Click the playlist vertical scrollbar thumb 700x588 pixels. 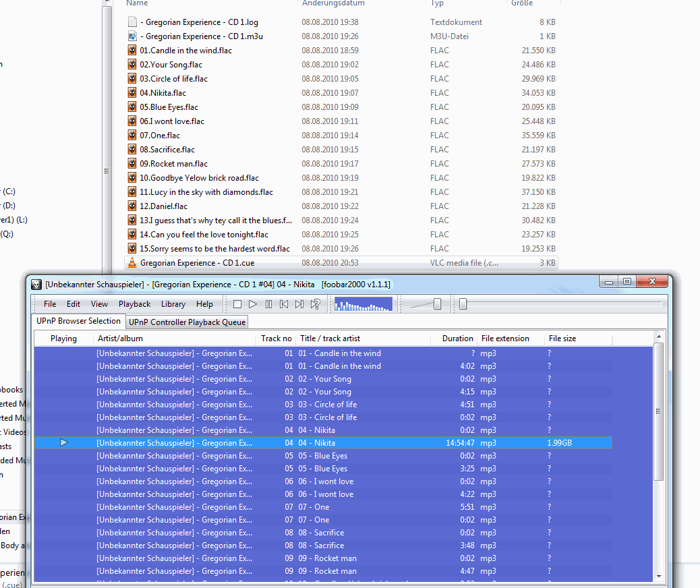coord(658,411)
